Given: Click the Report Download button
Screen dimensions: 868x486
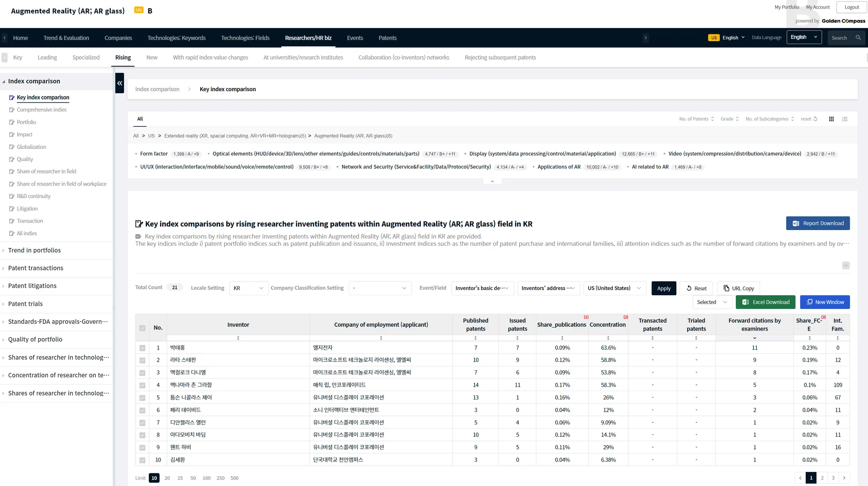Looking at the screenshot, I should (818, 223).
